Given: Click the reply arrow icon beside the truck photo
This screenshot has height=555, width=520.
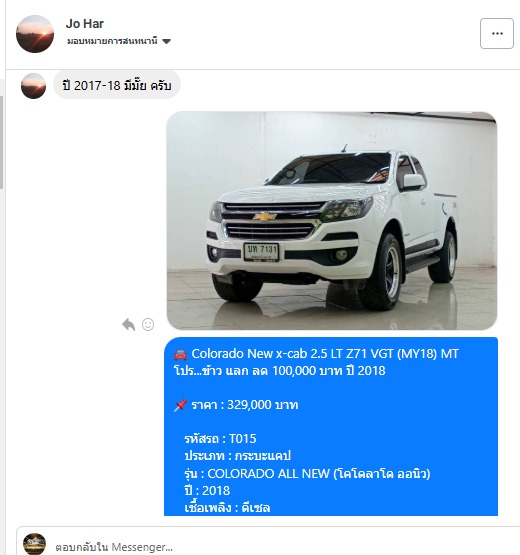Looking at the screenshot, I should [x=128, y=324].
